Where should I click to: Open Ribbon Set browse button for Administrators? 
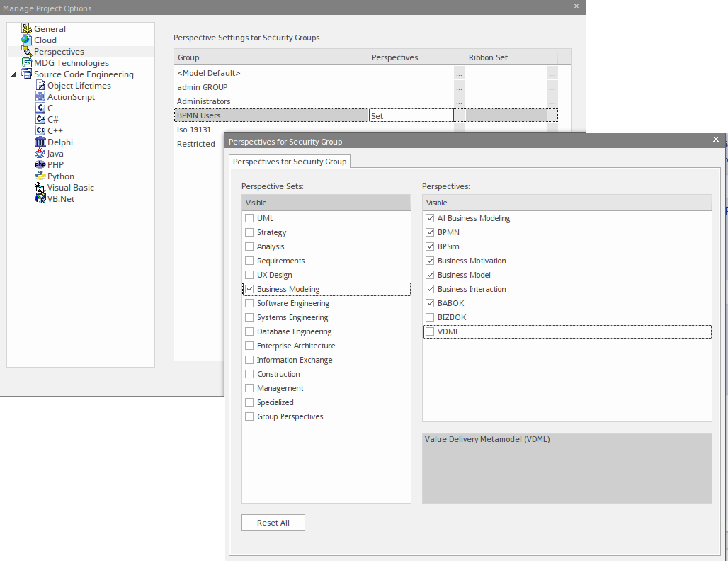[552, 101]
